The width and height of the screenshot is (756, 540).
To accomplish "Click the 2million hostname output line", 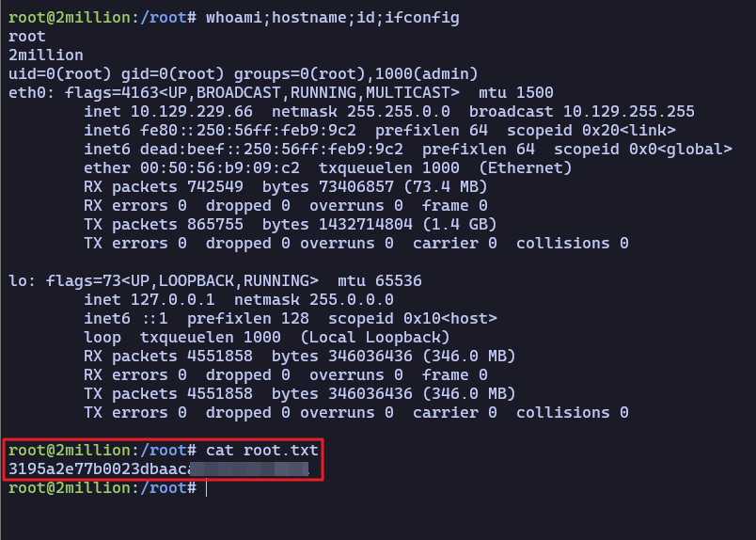I will click(x=45, y=56).
